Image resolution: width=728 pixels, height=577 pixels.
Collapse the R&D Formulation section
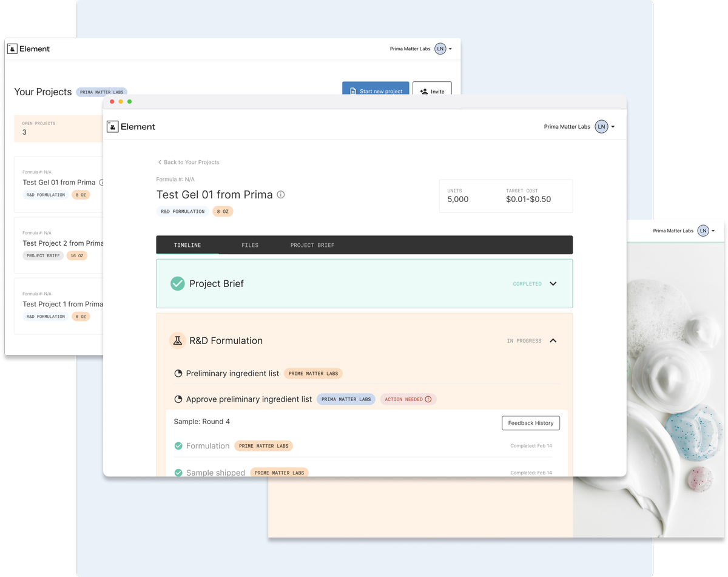click(553, 341)
